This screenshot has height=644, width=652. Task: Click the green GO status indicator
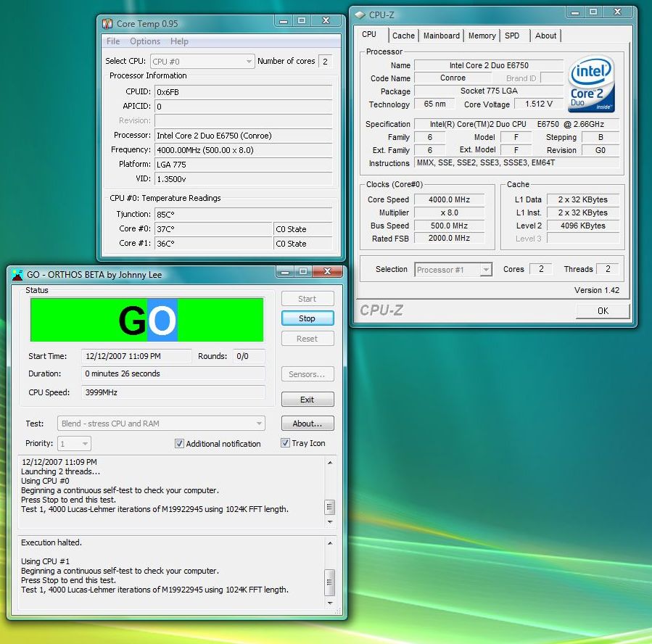coord(147,320)
